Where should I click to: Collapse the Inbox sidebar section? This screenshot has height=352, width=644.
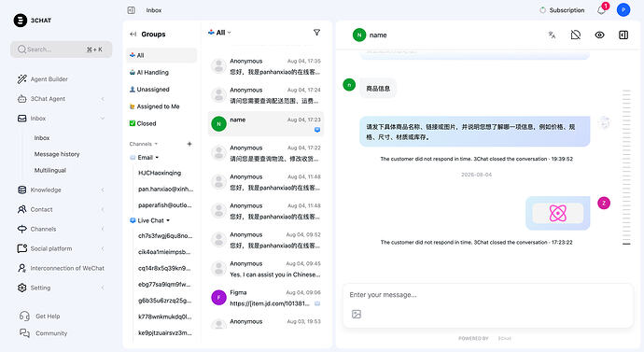click(62, 119)
